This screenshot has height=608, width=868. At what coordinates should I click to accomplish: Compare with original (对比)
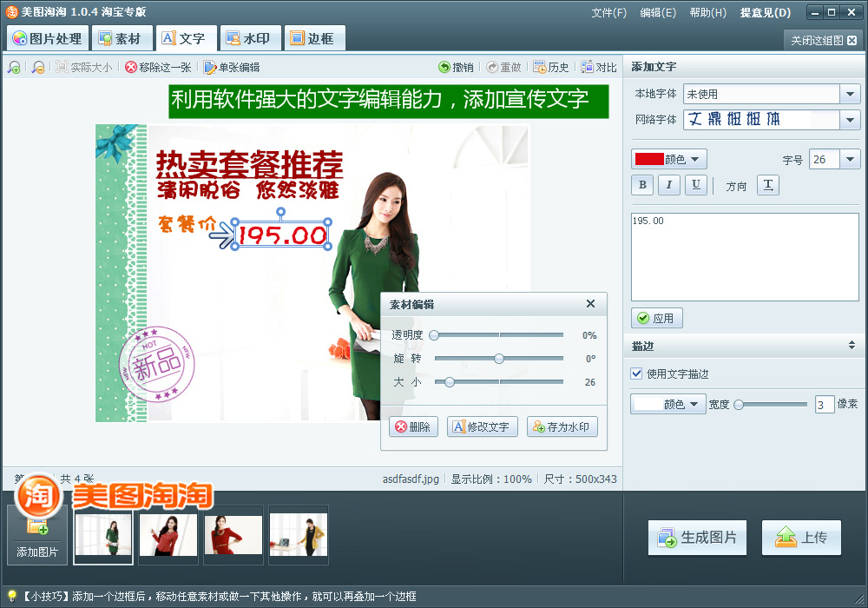[599, 68]
